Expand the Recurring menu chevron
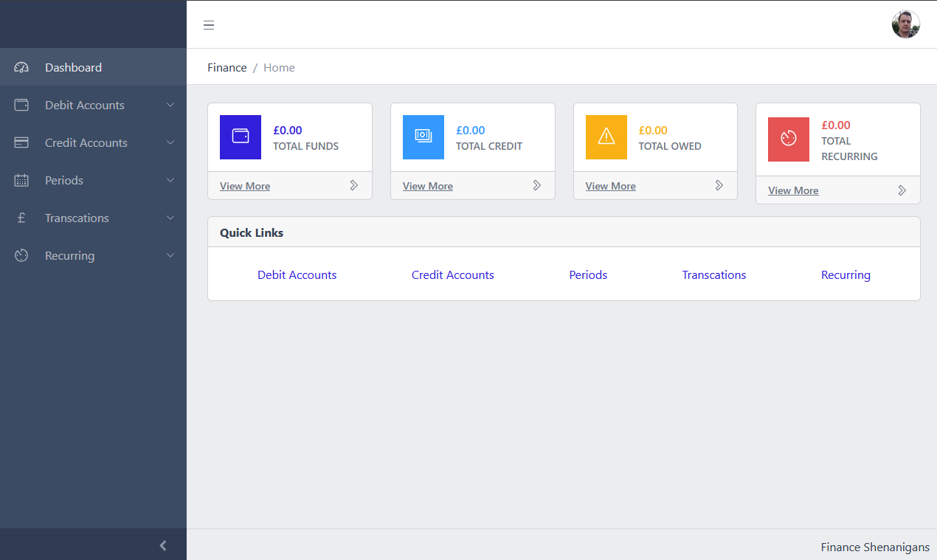This screenshot has height=560, width=937. (171, 255)
